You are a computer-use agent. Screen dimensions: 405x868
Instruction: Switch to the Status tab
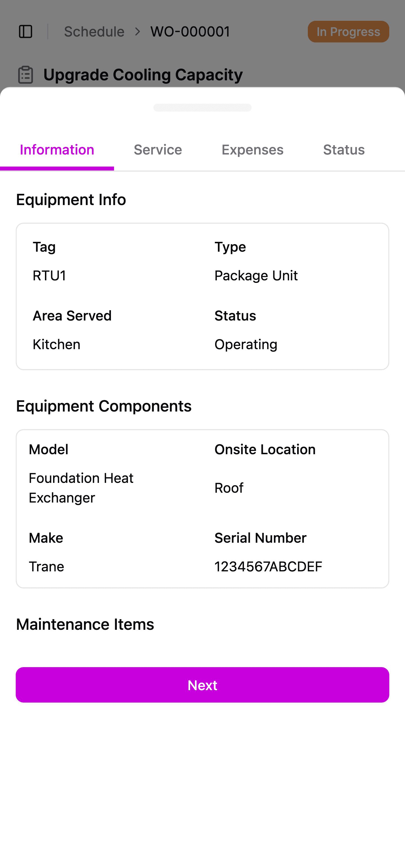click(344, 150)
